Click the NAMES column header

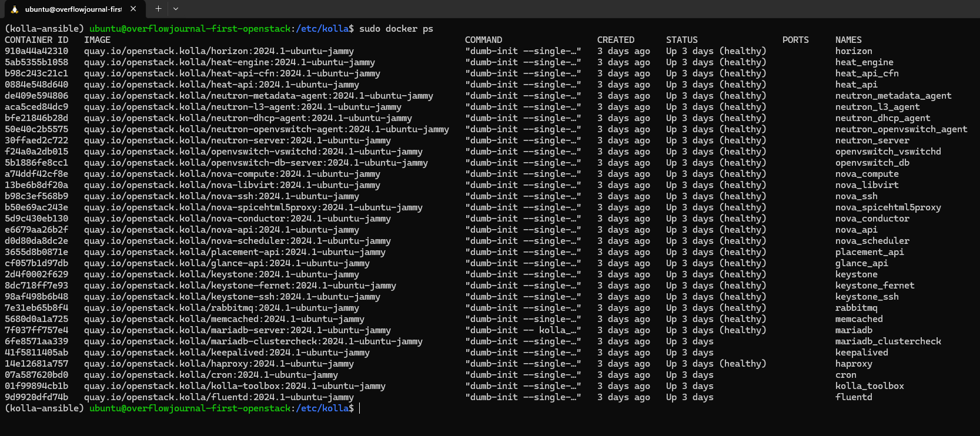point(848,40)
